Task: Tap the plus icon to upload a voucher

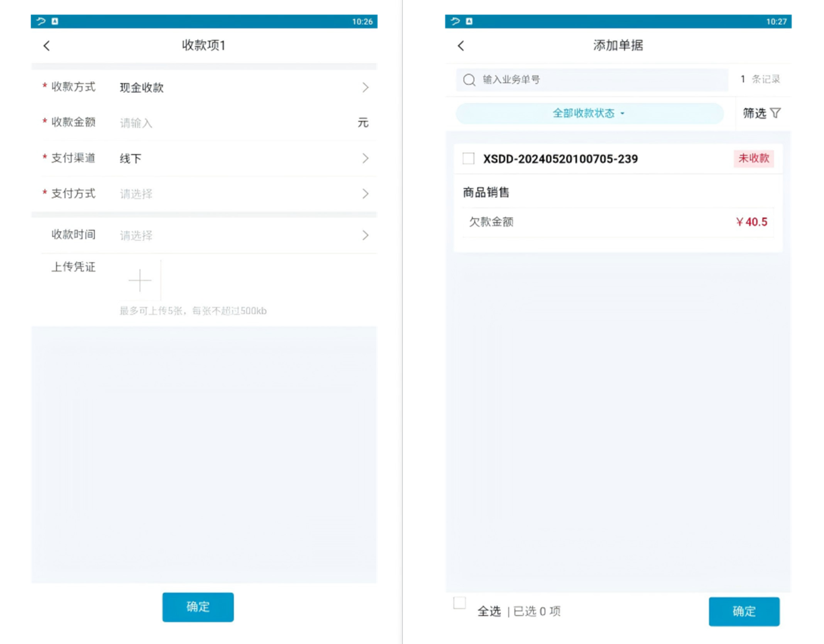Action: (x=140, y=280)
